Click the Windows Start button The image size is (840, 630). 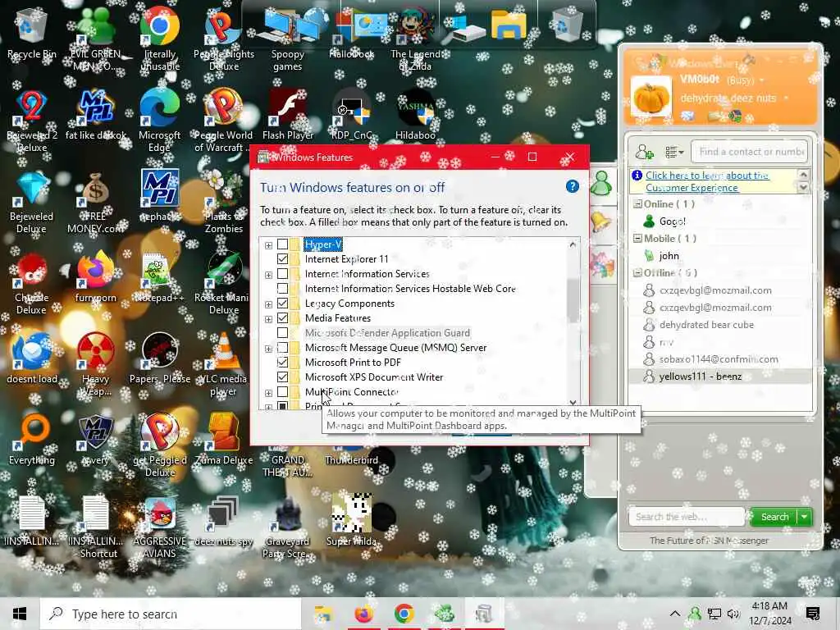(20, 614)
